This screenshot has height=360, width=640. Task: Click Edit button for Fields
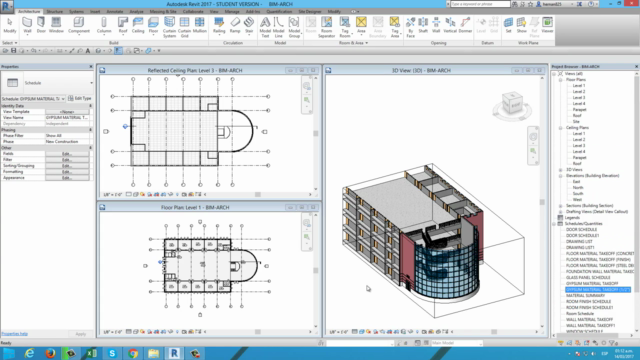(67, 154)
